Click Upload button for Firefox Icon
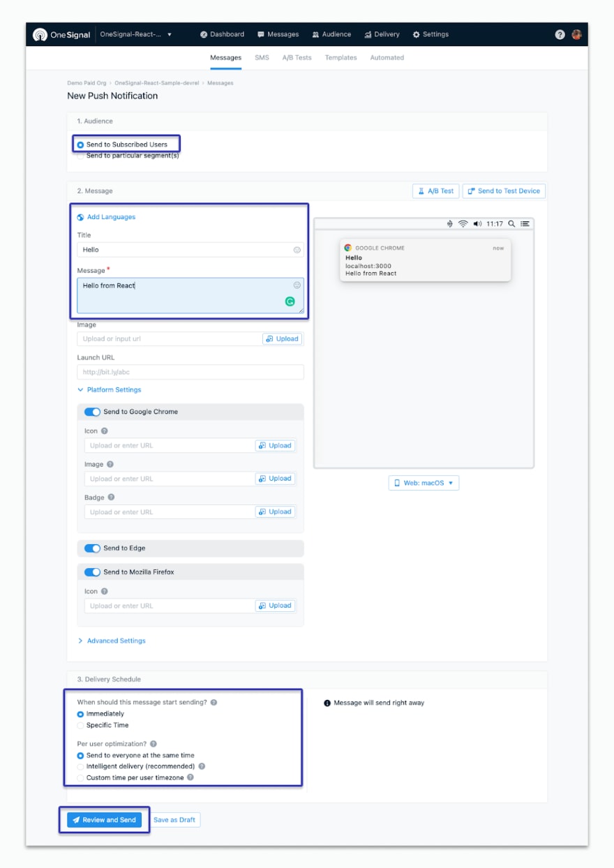 point(275,606)
